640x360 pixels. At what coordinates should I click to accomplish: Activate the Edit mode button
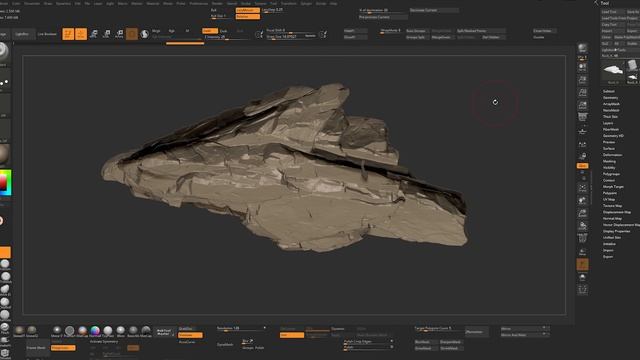click(x=68, y=34)
